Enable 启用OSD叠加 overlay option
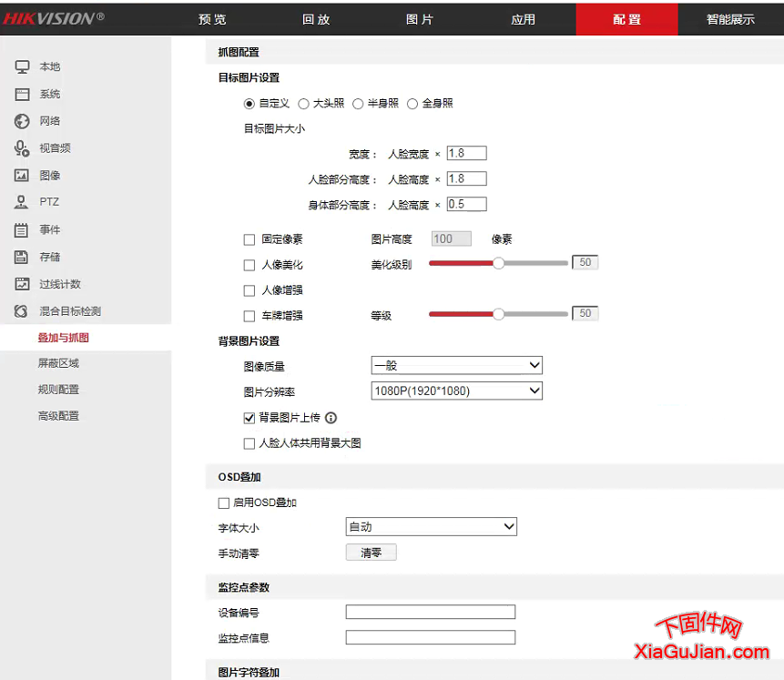The image size is (784, 680). coord(223,502)
